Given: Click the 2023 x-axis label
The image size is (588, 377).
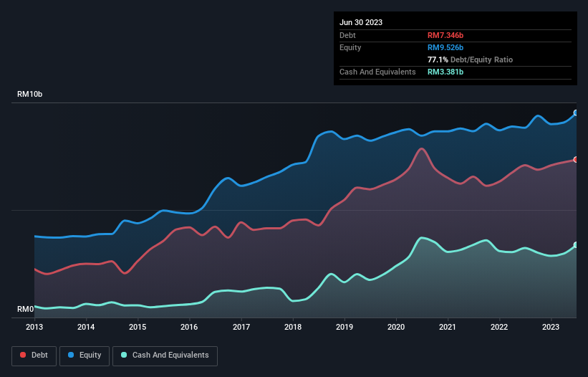Looking at the screenshot, I should click(x=551, y=327).
